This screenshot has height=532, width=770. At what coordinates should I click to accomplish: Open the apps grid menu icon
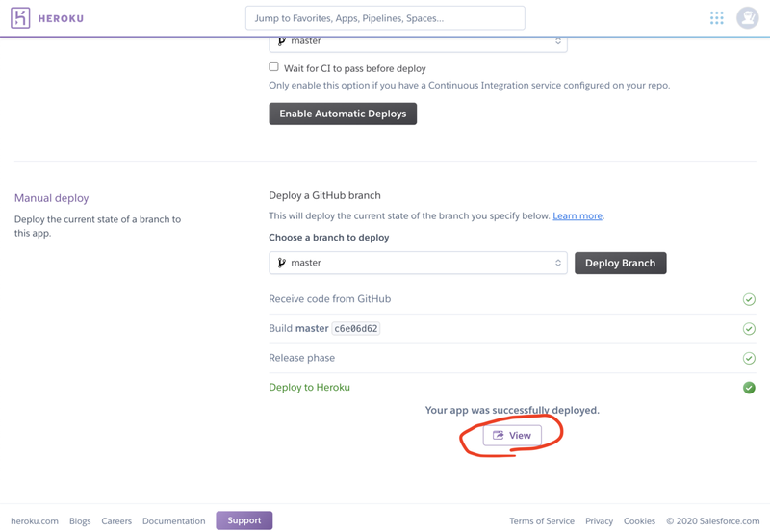716,18
